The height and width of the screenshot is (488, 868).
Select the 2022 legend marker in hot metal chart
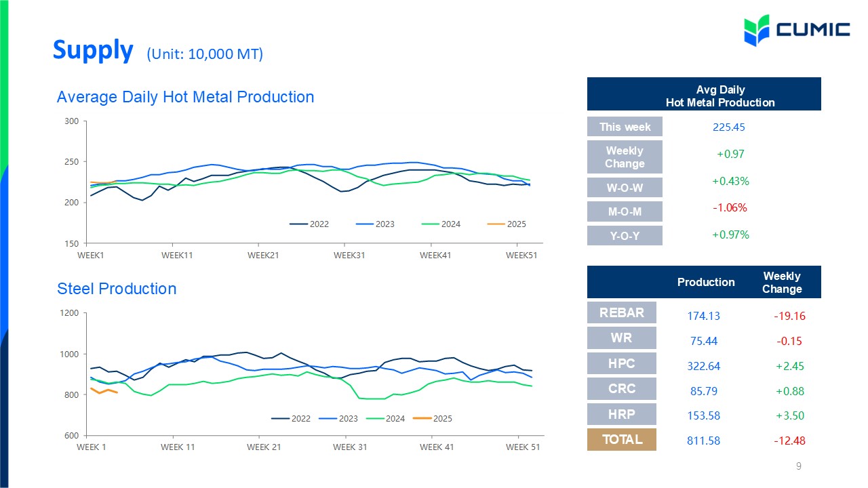298,224
